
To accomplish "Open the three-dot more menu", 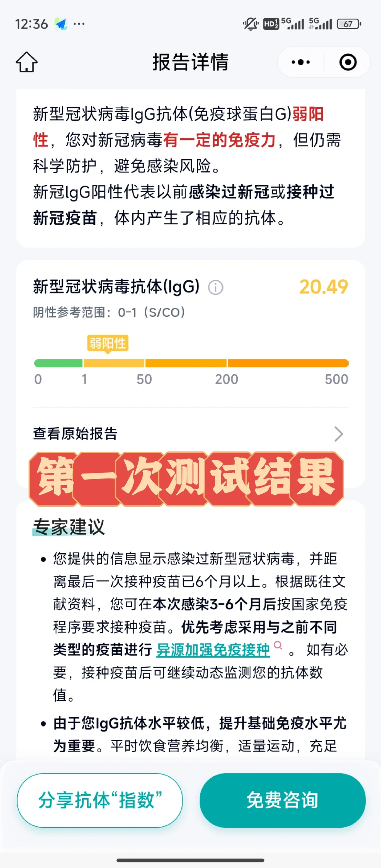I will (301, 62).
